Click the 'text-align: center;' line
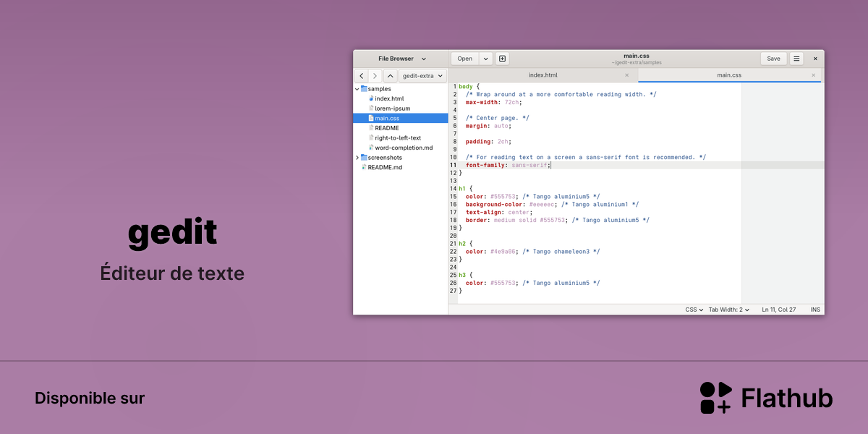 pos(499,212)
